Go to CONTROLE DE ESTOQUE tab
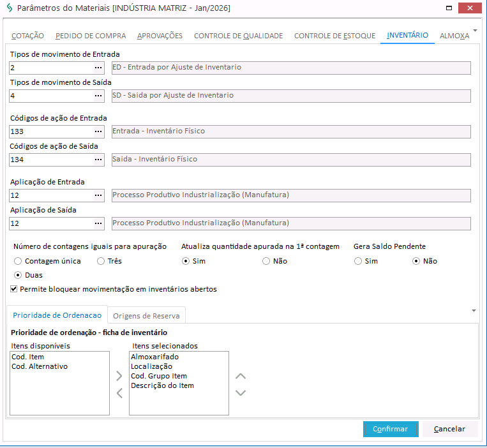The image size is (487, 448). click(335, 36)
